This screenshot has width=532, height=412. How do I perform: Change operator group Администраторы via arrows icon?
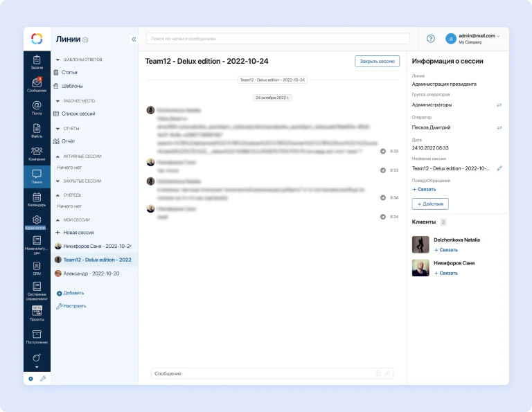[499, 105]
